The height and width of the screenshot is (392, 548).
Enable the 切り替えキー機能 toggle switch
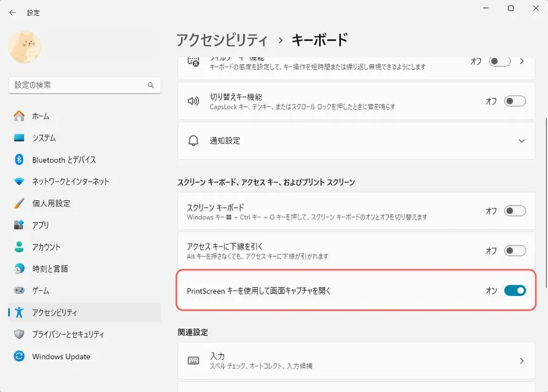[515, 101]
